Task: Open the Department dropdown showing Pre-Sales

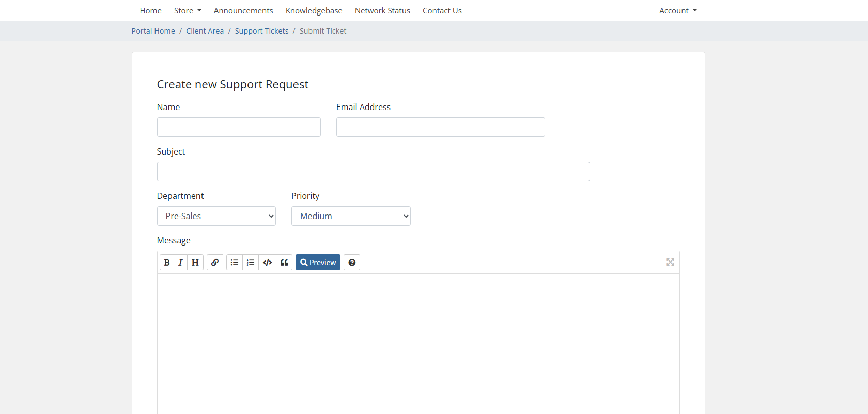Action: click(x=216, y=216)
